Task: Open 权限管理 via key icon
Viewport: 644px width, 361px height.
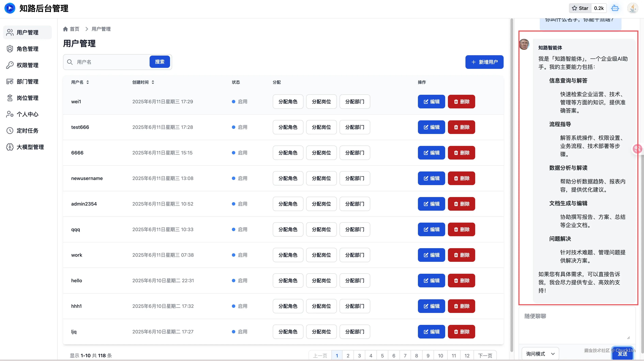Action: coord(10,65)
